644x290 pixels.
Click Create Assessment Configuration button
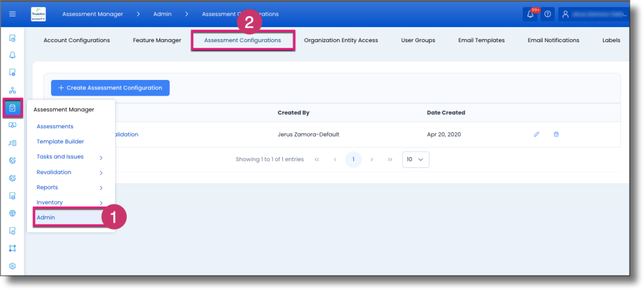110,88
